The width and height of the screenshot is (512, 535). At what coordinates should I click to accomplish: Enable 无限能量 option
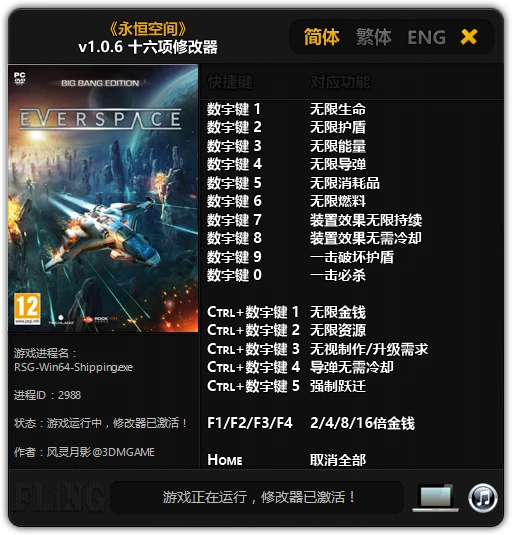tap(338, 146)
